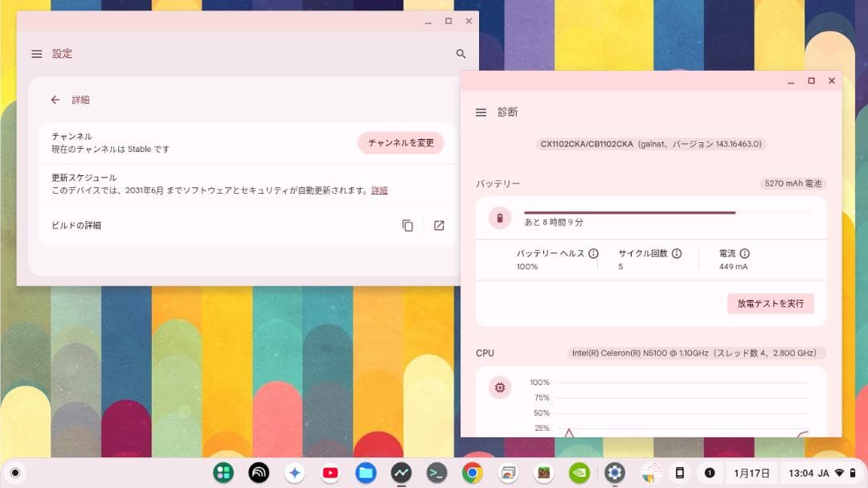This screenshot has height=488, width=868.
Task: Open Google Chrome from the shelf
Action: (473, 473)
